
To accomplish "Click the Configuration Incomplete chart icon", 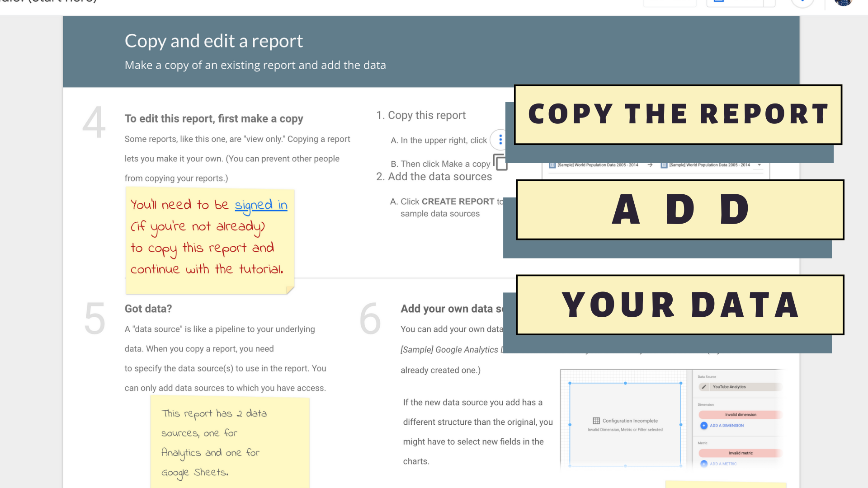I will [x=596, y=421].
